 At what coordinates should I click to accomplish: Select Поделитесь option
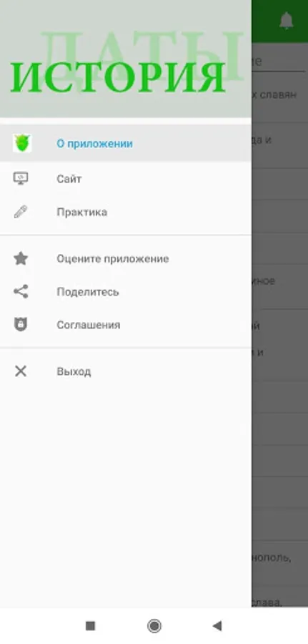[126, 292]
